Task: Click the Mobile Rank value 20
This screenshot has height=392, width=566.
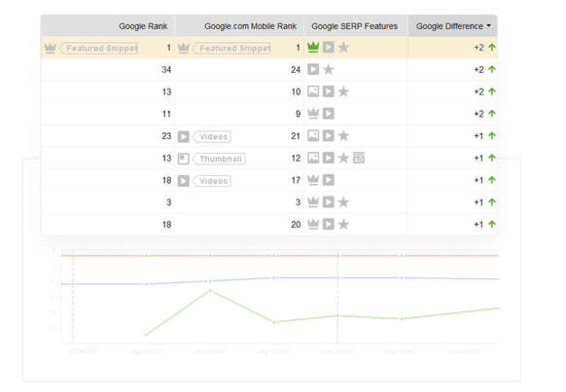Action: pos(296,225)
